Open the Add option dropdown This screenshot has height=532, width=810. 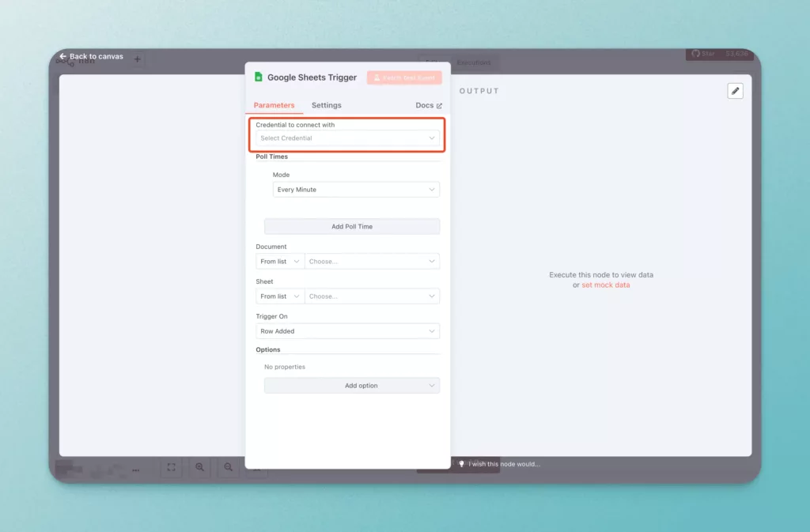(x=352, y=386)
